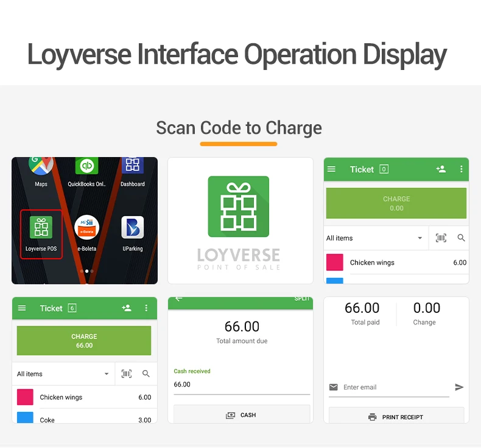Screen dimensions: 481x448
Task: Add customer in Ticket 0 screen
Action: tap(441, 169)
